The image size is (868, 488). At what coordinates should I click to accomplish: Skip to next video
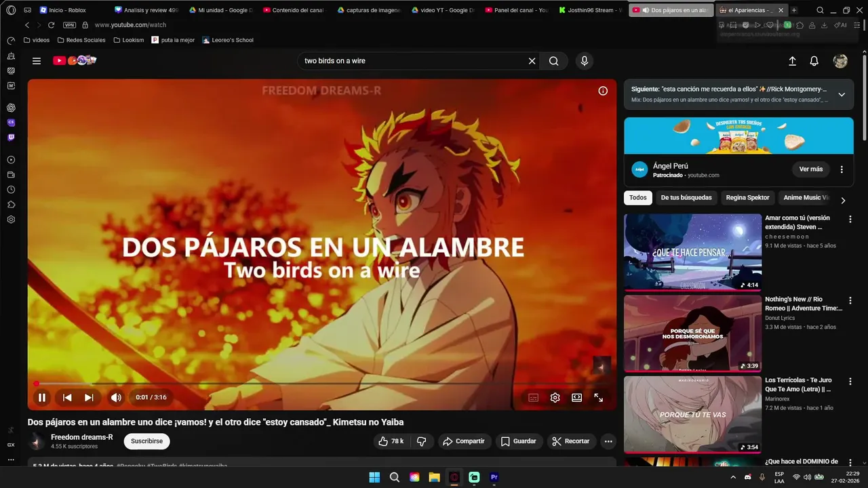tap(89, 398)
